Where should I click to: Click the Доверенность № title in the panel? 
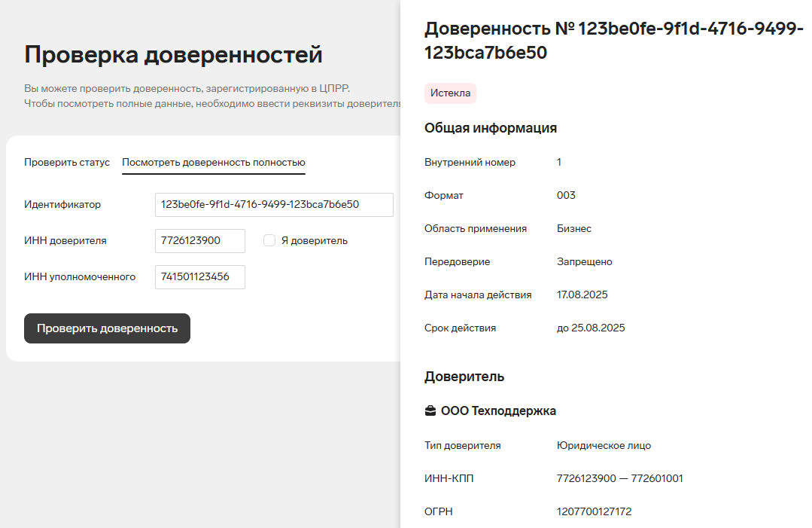pos(613,41)
